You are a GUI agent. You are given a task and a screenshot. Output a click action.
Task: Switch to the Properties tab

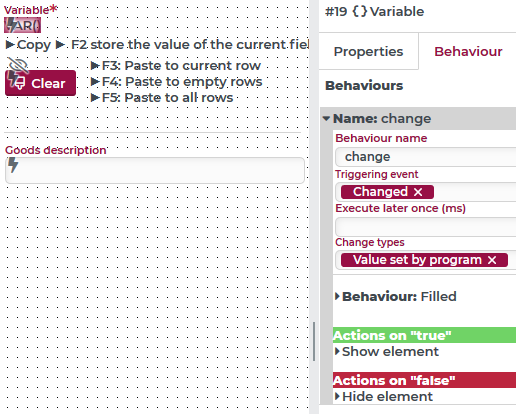[x=368, y=51]
